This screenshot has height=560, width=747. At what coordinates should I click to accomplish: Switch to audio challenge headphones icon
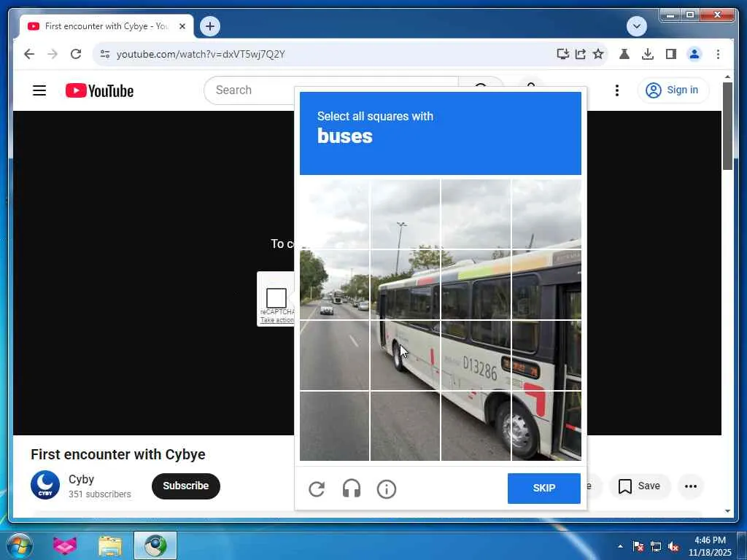(352, 489)
